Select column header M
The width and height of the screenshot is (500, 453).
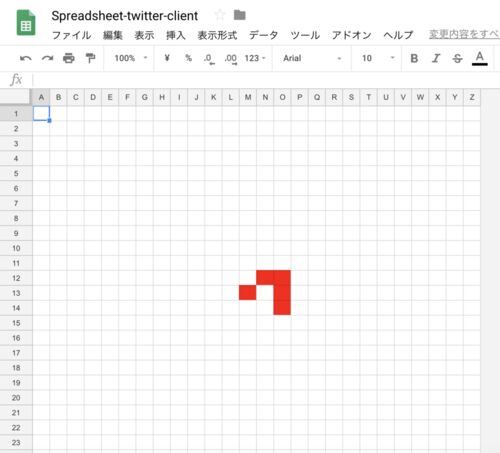(248, 97)
